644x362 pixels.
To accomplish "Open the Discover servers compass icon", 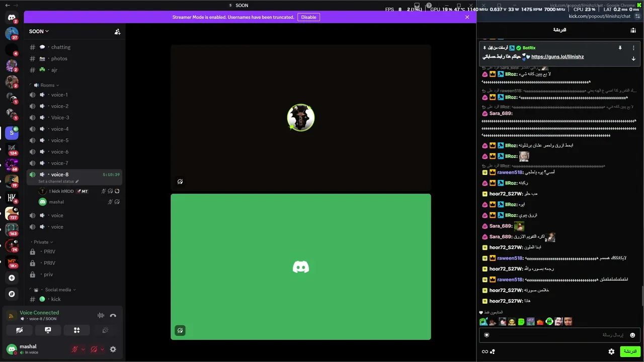I will pyautogui.click(x=12, y=294).
